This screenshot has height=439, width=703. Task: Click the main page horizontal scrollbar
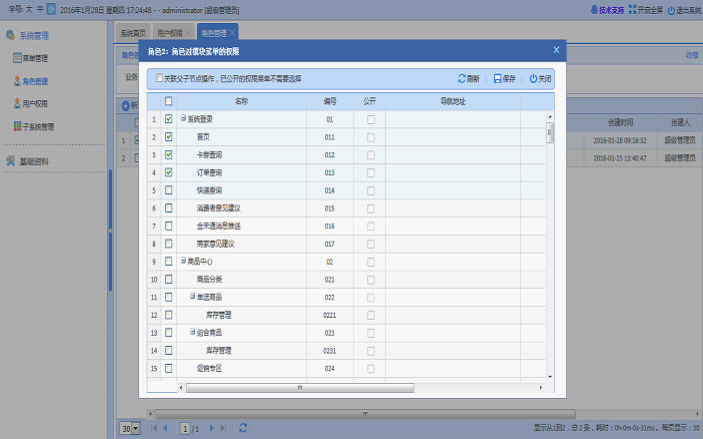[x=365, y=414]
